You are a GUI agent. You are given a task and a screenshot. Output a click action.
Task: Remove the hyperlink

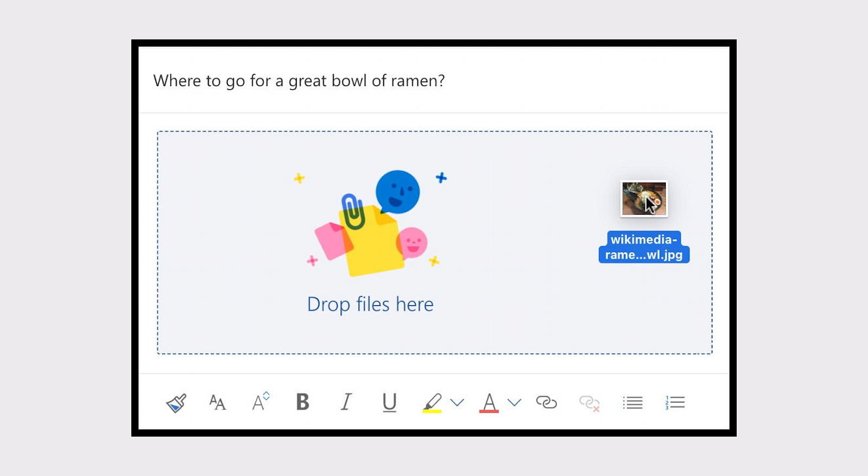pyautogui.click(x=588, y=402)
